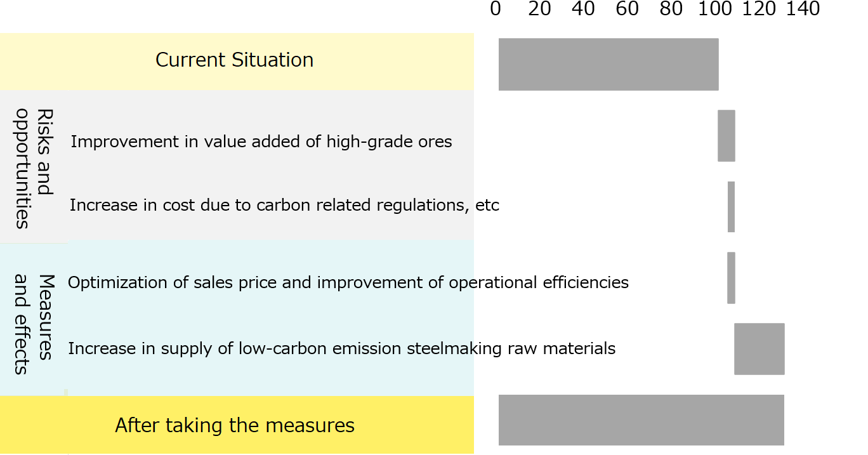Click axis tick label 0

(496, 9)
